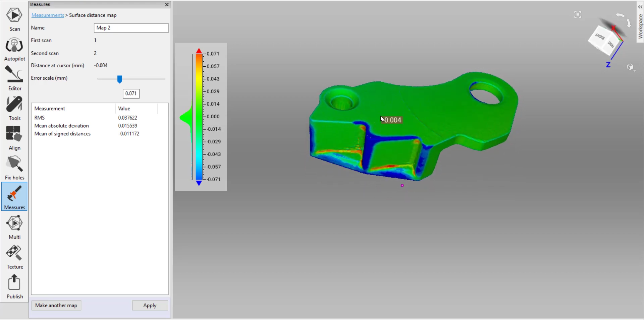This screenshot has height=320, width=644.
Task: Click the error scale value box 0.071
Action: (131, 93)
